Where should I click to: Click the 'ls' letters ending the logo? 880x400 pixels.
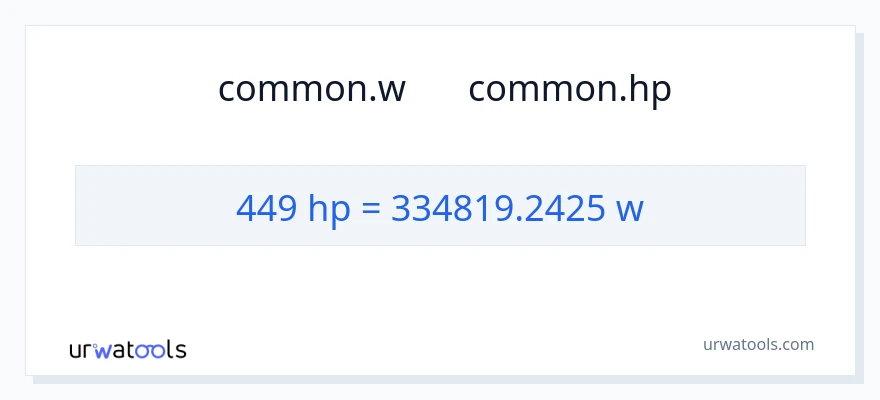(x=176, y=349)
